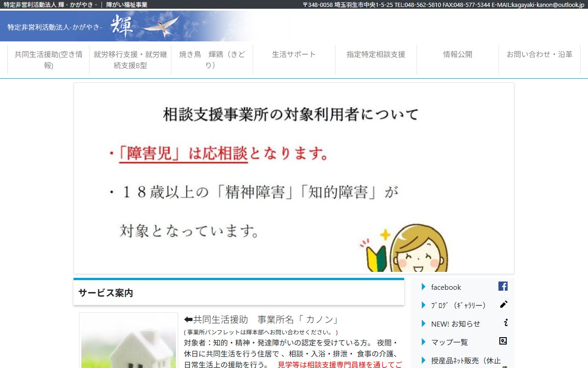
Task: Click the 相談支援事業所 slideshow banner
Action: (294, 178)
